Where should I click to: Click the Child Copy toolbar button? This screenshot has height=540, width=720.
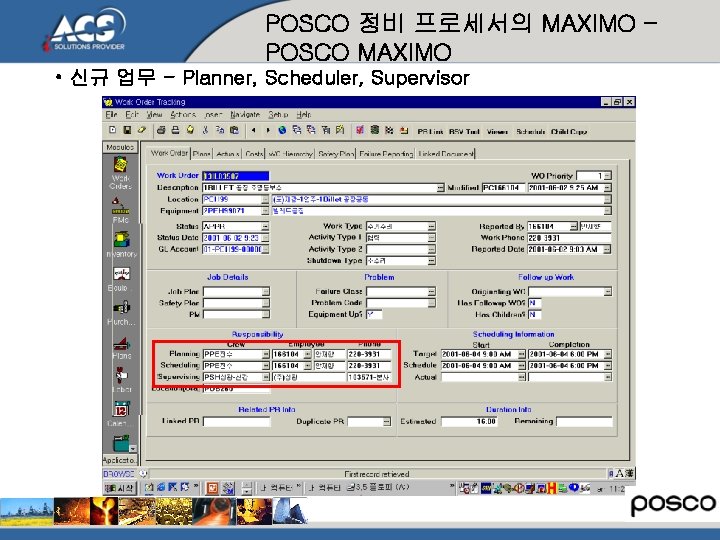569,132
